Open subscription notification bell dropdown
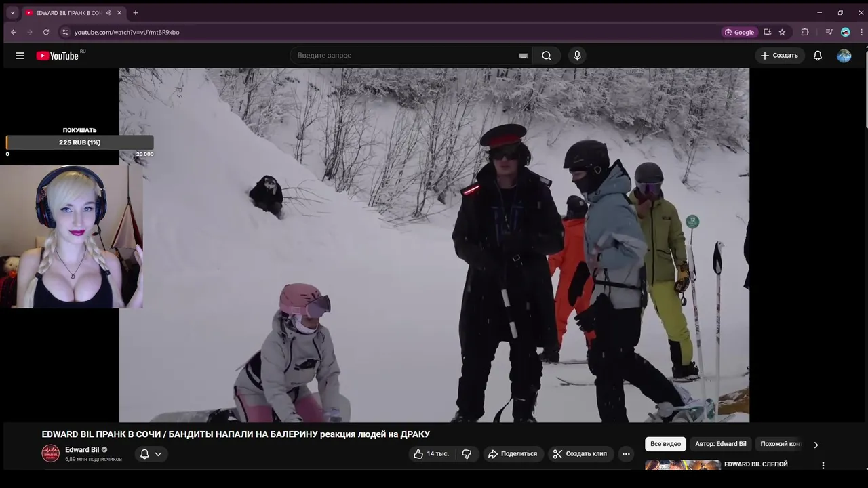Image resolution: width=868 pixels, height=488 pixels. click(x=151, y=454)
